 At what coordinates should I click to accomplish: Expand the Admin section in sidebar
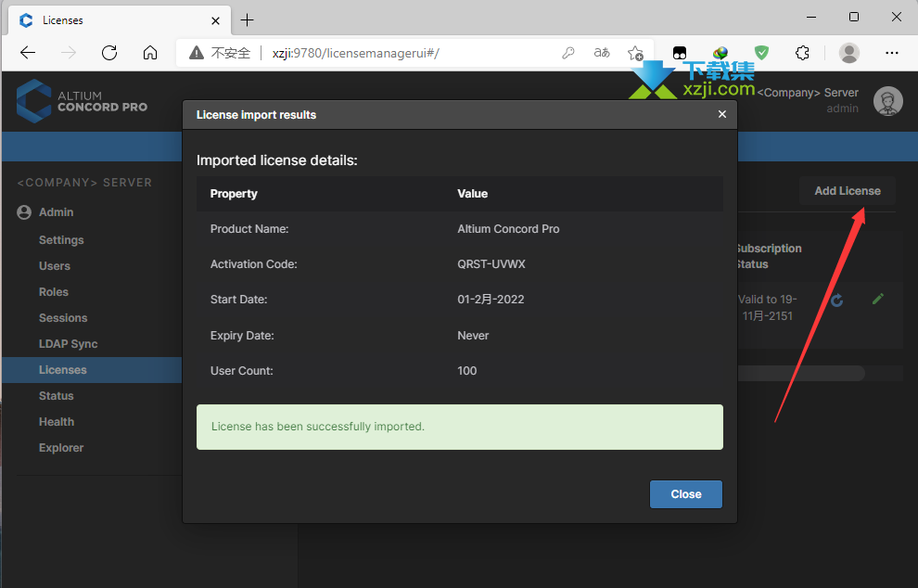click(57, 212)
